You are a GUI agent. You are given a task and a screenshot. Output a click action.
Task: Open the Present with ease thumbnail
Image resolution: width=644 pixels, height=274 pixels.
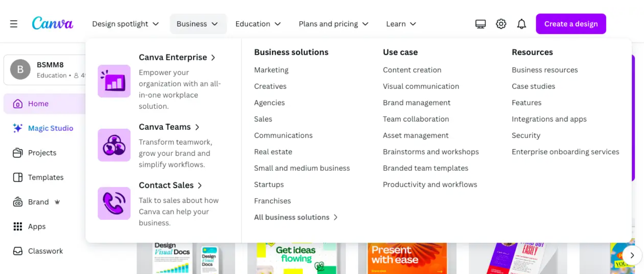tap(407, 258)
